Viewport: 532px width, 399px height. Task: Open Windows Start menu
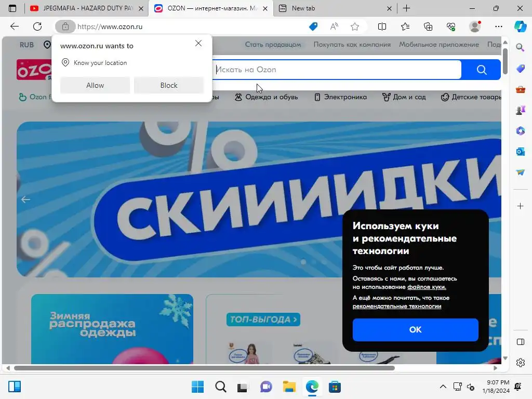tap(197, 387)
